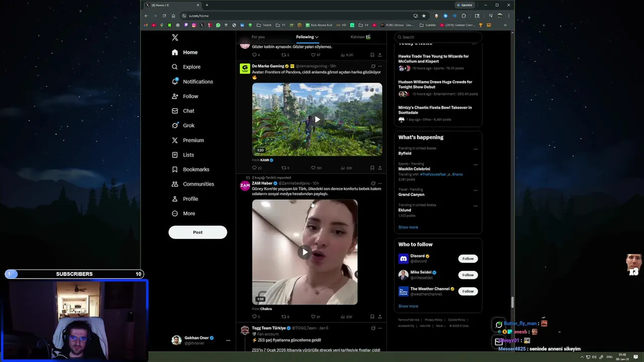This screenshot has width=644, height=362.
Task: Bookmark the De Marke Gaming post
Action: click(x=372, y=168)
